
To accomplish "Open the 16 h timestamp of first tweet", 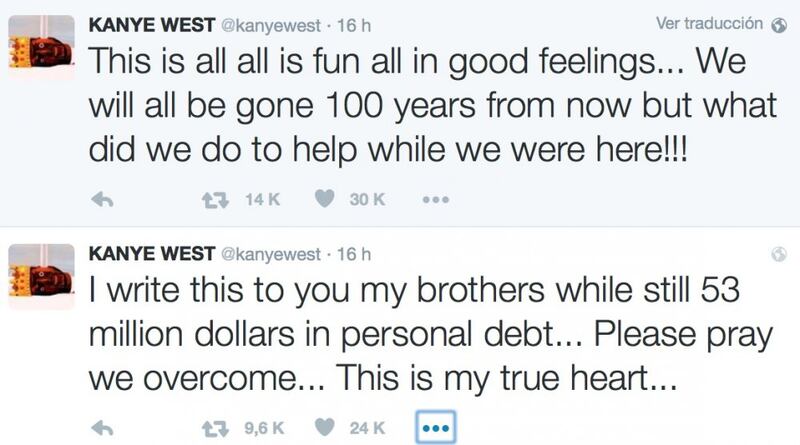I will tap(354, 25).
